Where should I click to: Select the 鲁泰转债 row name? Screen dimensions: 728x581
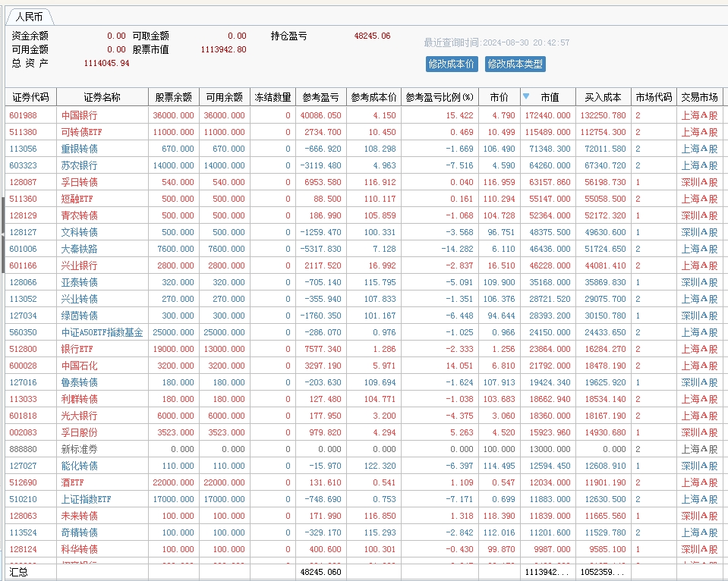click(x=80, y=383)
